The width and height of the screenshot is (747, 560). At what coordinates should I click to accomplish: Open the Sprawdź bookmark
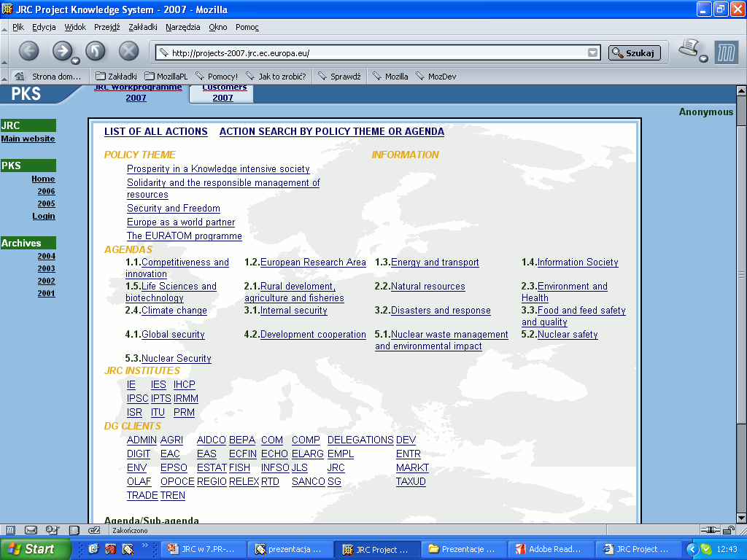pos(340,76)
